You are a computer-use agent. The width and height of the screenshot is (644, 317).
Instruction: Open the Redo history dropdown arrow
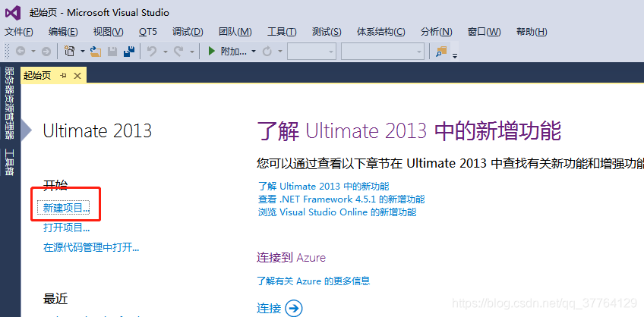[x=192, y=52]
